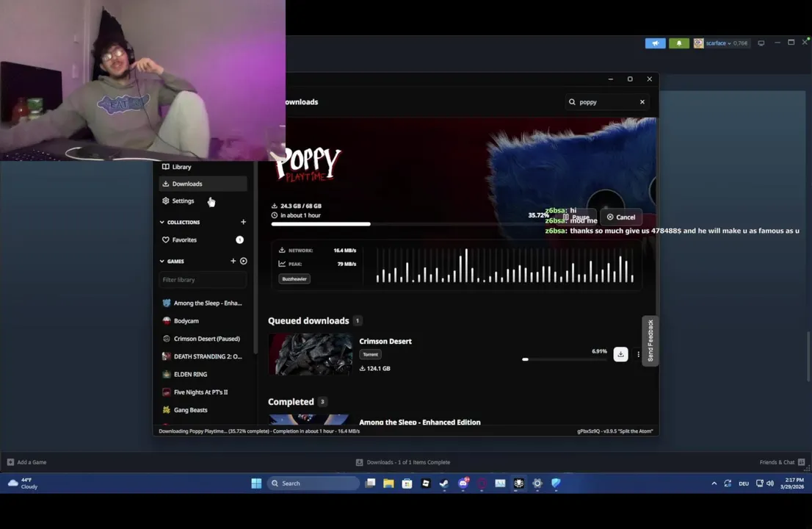Click the download speed network graph

tap(504, 265)
